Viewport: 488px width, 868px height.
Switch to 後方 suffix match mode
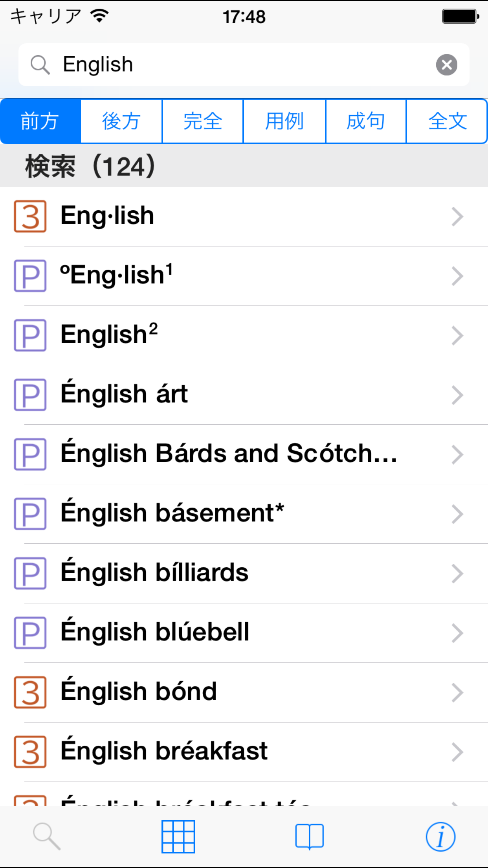click(x=121, y=121)
